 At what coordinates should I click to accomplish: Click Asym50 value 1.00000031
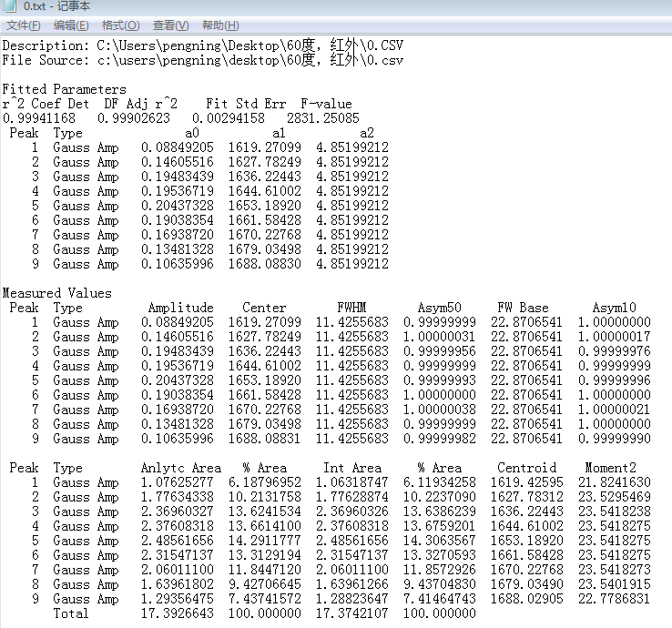pos(439,337)
